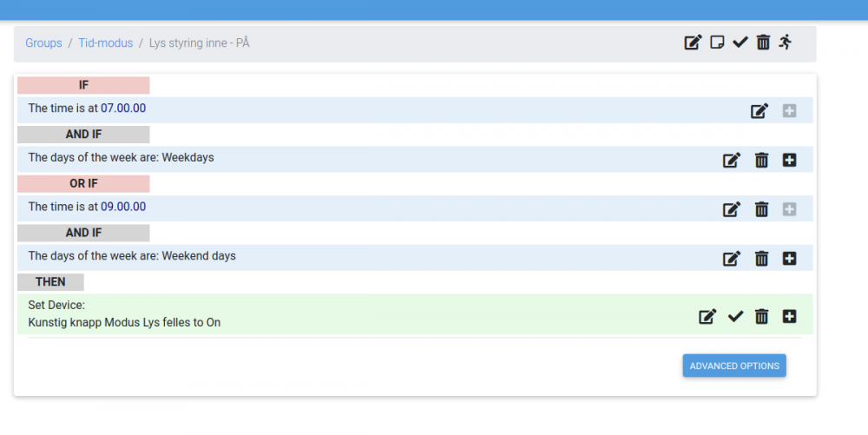
Task: Delete the Weekdays condition
Action: pos(761,161)
